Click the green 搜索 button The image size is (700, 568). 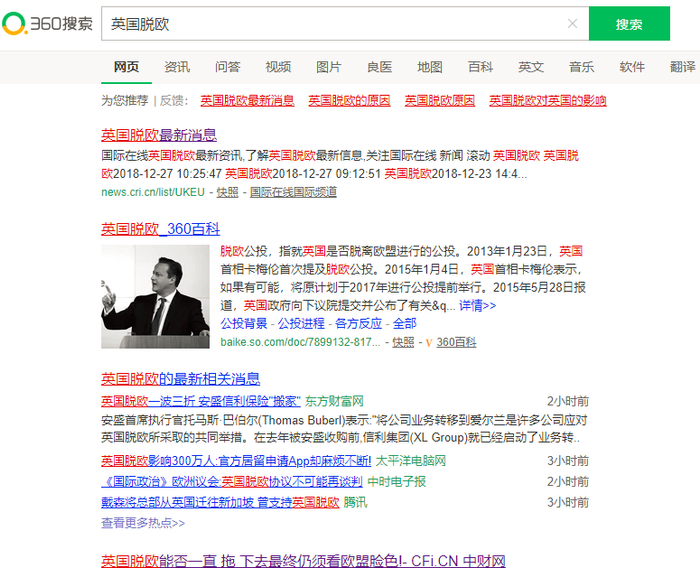629,24
